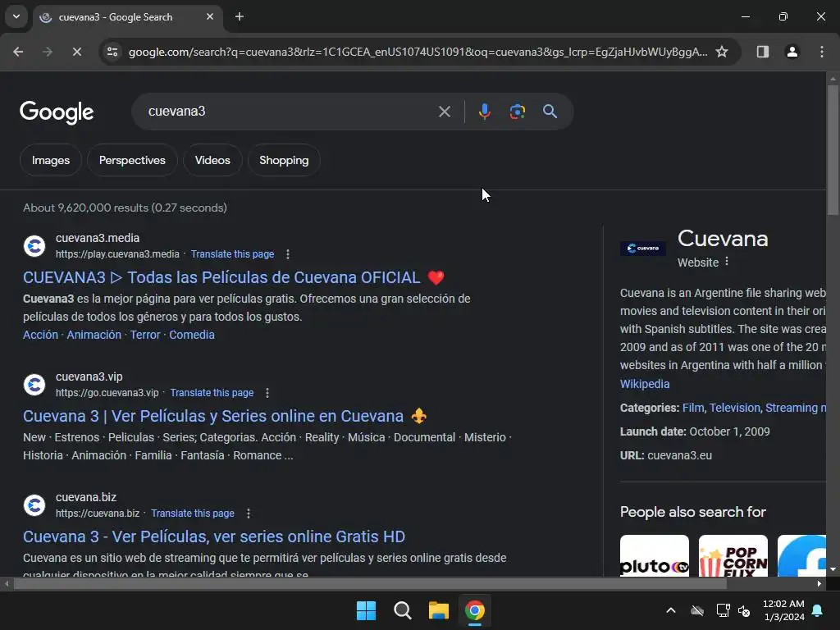The height and width of the screenshot is (630, 840).
Task: Open the Chrome profile menu
Action: point(792,52)
